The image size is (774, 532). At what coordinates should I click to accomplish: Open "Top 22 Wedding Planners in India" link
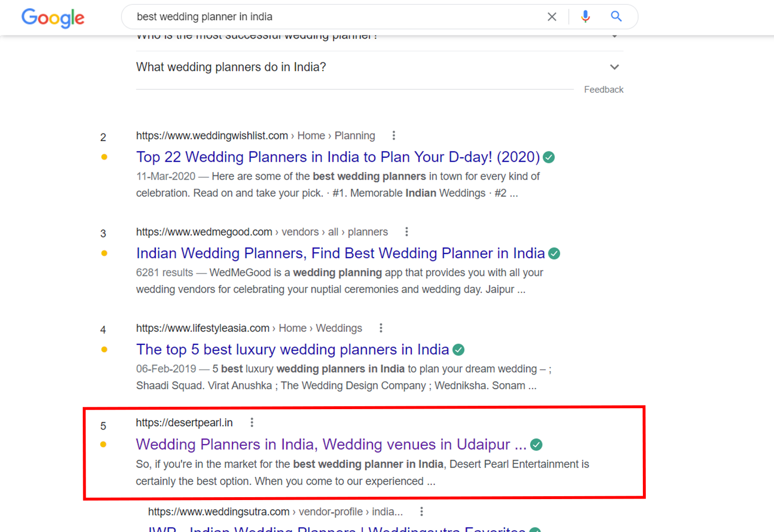(x=338, y=157)
